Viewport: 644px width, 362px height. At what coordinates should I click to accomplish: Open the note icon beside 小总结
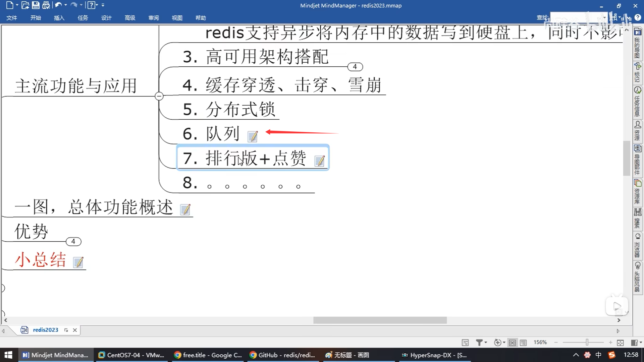point(78,262)
